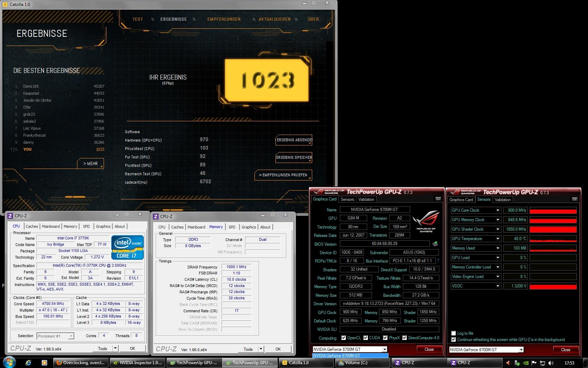The height and width of the screenshot is (368, 588).
Task: Click the BIOS save chip icon in GPU-Z
Action: pyautogui.click(x=435, y=244)
